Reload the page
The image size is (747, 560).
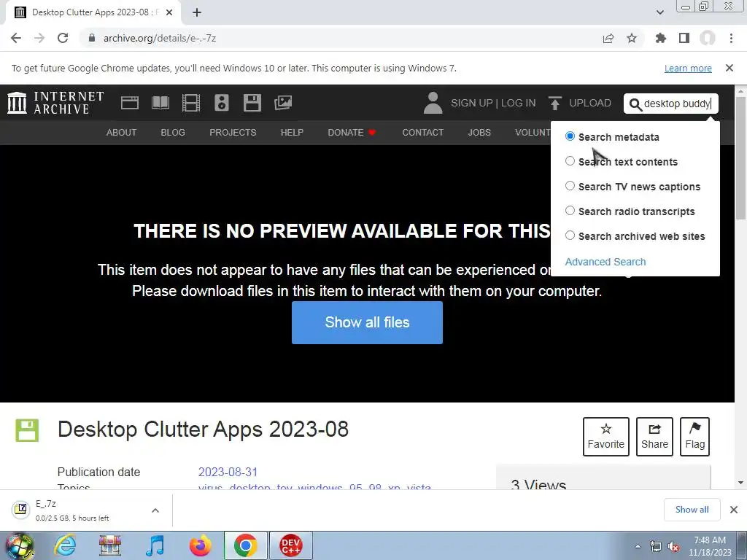(63, 38)
